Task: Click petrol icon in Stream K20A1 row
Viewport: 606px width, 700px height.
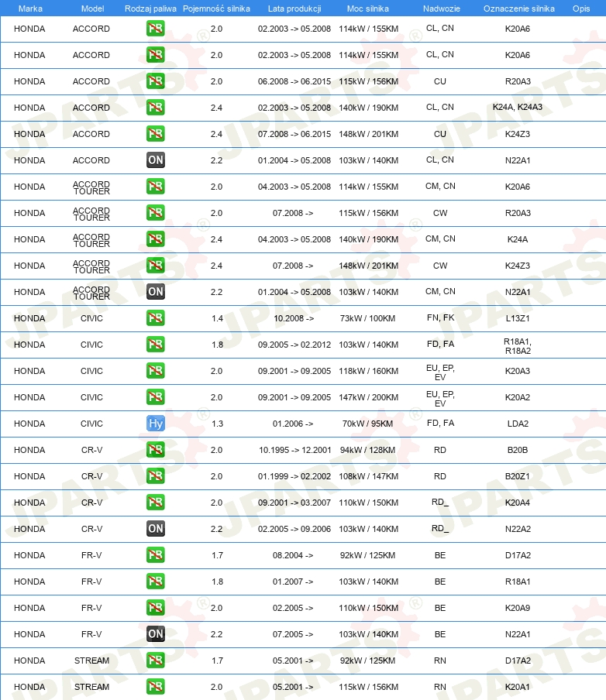Action: (156, 687)
